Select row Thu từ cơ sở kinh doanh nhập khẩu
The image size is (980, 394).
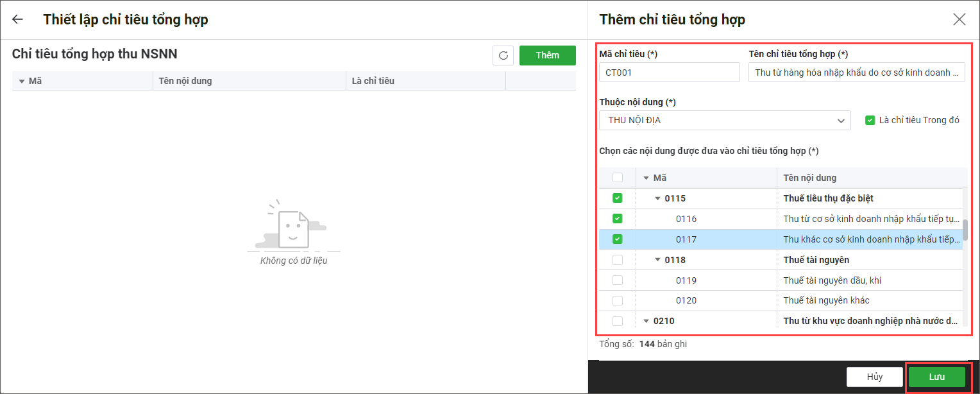pyautogui.click(x=781, y=219)
